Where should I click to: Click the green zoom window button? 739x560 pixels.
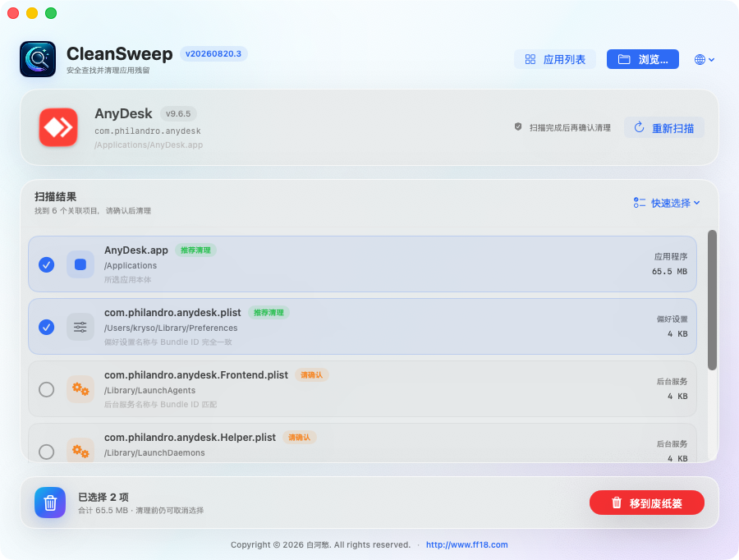click(x=51, y=13)
